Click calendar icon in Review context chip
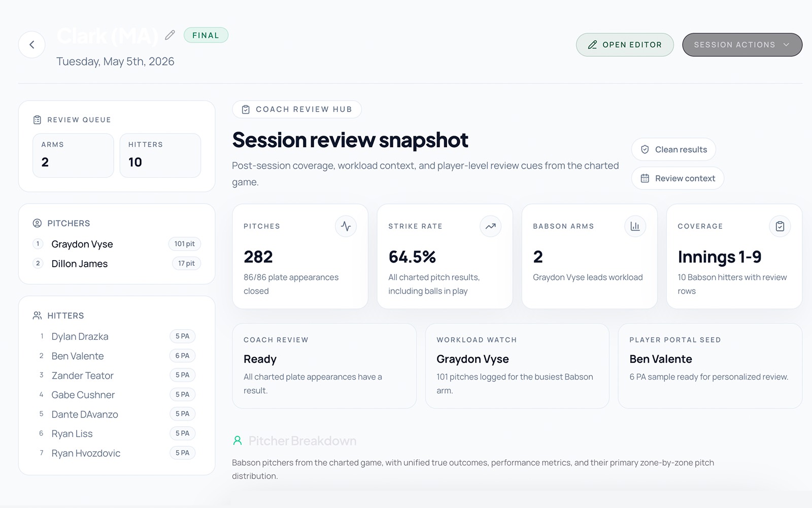 [645, 178]
